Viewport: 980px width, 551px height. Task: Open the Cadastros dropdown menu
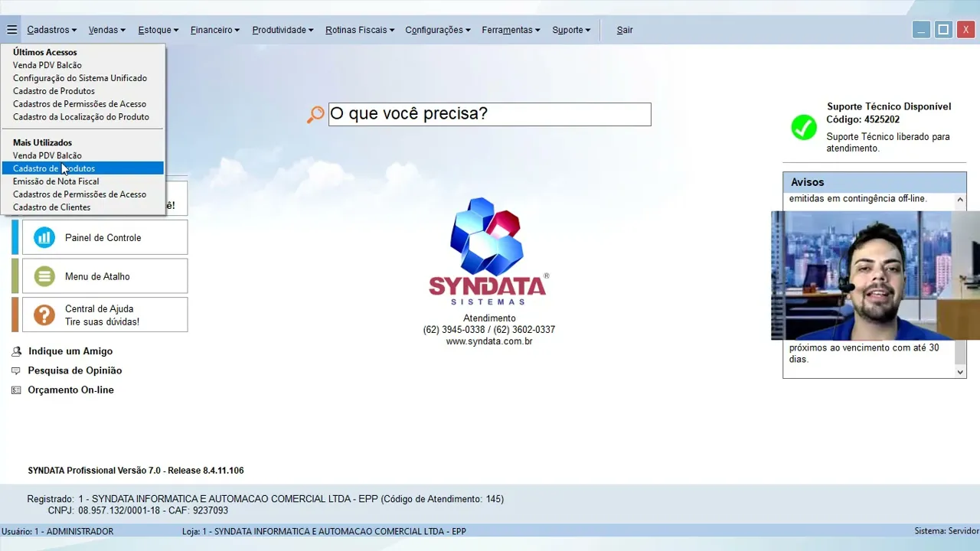click(x=52, y=30)
